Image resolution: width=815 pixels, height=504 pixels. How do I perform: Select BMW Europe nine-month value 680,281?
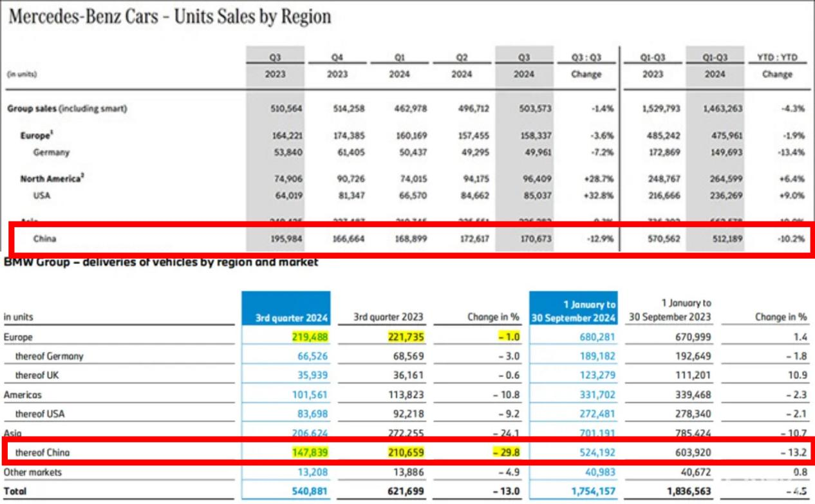pos(598,337)
